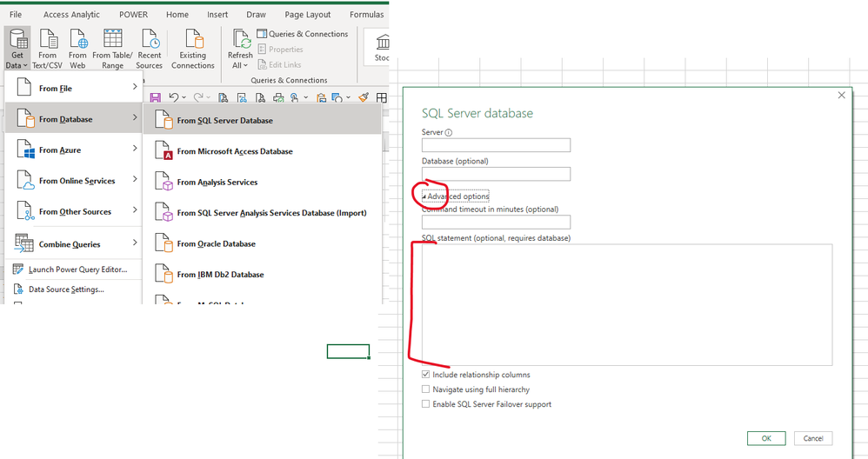Screen dimensions: 868x459
Task: Switch to the Home tab
Action: click(177, 15)
